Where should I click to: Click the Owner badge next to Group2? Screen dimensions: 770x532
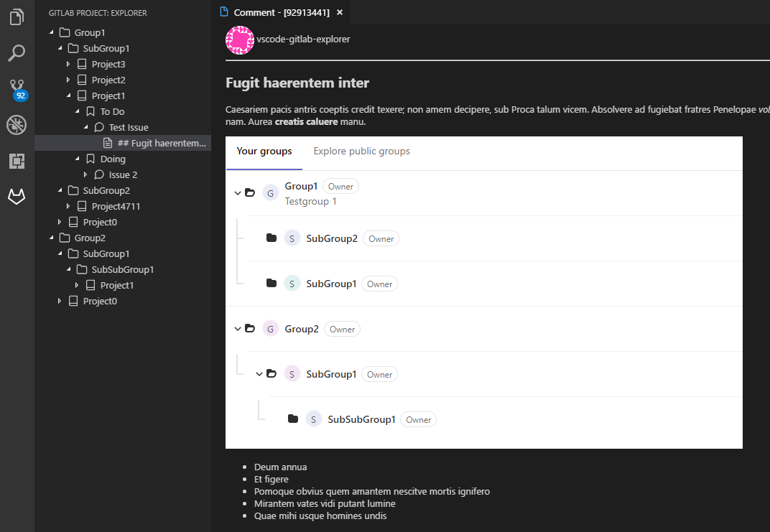342,329
